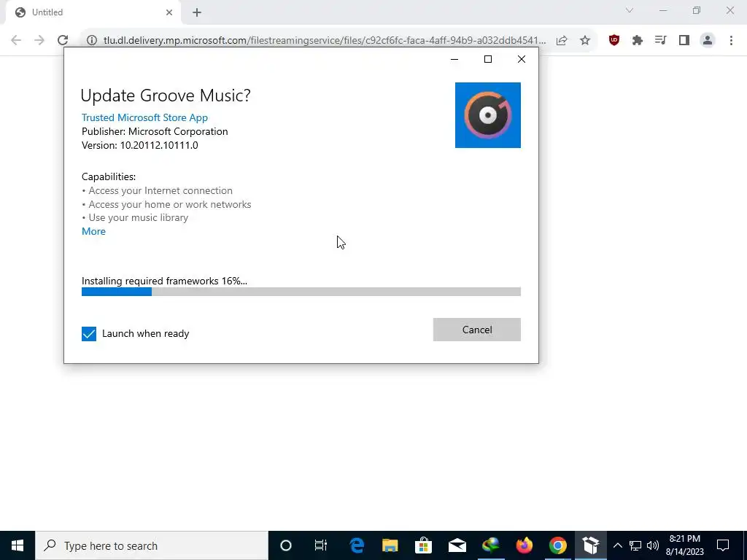
Task: Open the Chrome Extensions puzzle menu
Action: [638, 41]
